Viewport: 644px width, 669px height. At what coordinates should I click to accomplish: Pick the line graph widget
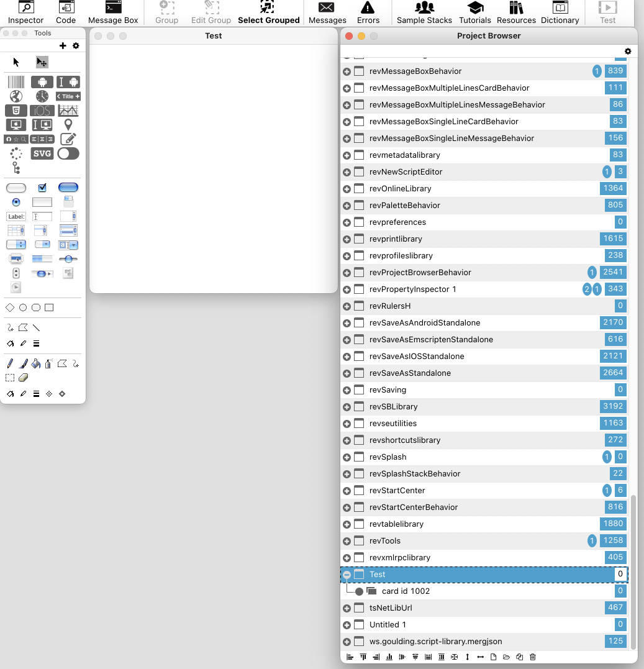[x=68, y=111]
